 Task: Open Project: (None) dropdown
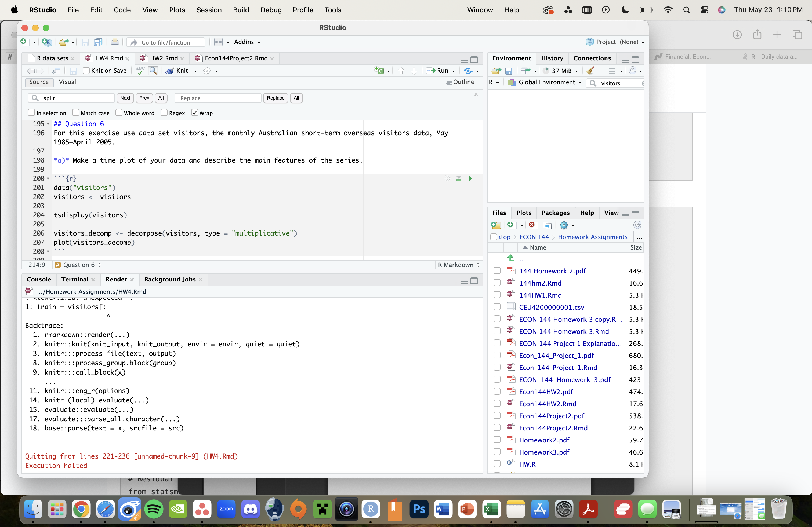click(615, 42)
